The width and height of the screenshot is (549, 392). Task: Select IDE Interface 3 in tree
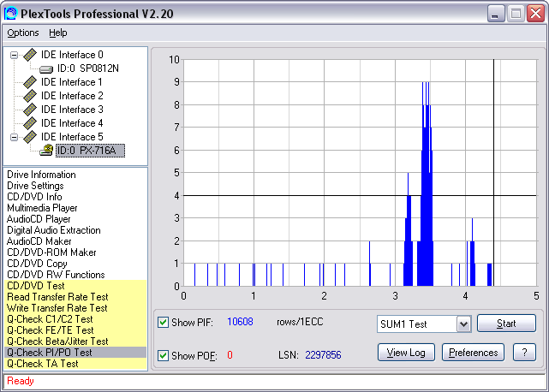[72, 110]
